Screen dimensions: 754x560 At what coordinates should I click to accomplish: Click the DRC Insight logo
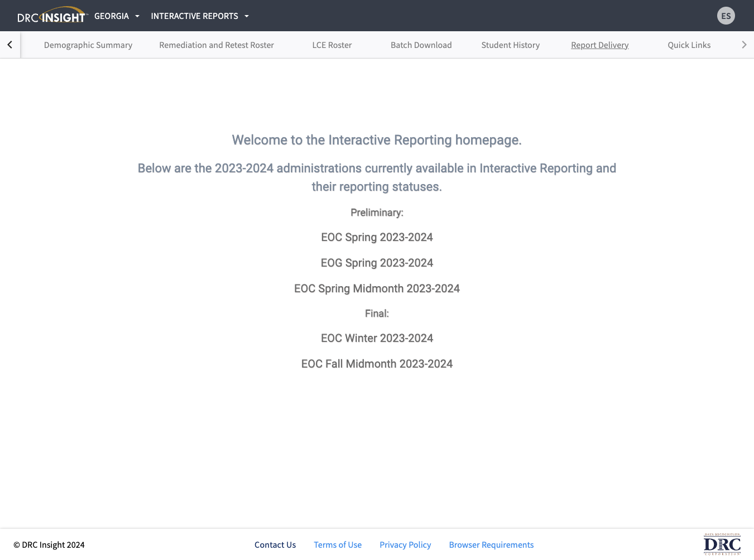click(x=52, y=16)
